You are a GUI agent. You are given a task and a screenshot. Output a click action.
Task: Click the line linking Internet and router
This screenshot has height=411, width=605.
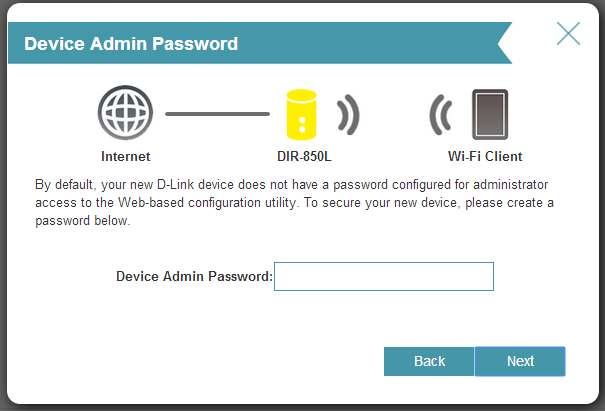217,114
